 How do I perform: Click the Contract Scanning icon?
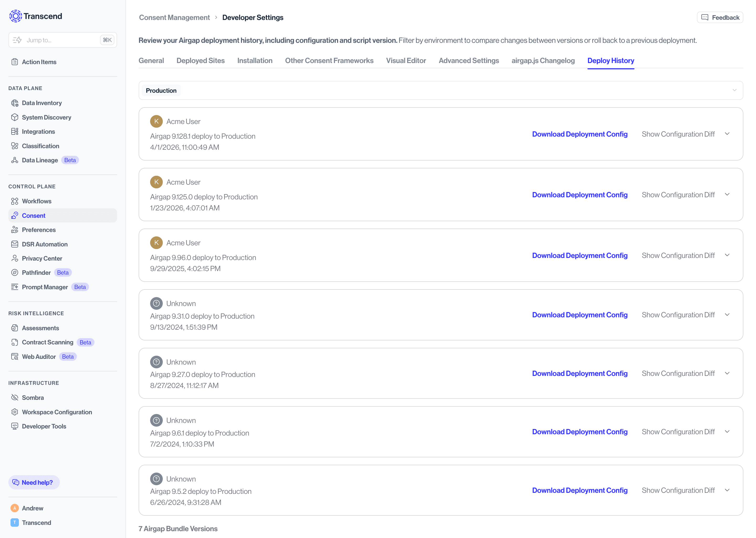pyautogui.click(x=14, y=342)
